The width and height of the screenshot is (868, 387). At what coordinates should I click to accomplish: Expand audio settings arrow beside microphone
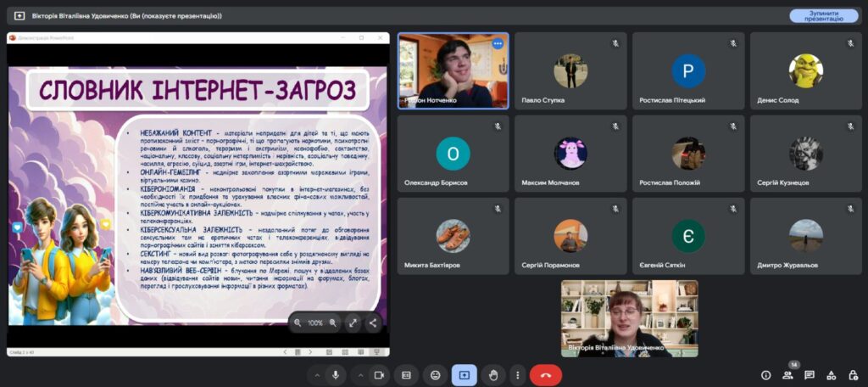317,374
